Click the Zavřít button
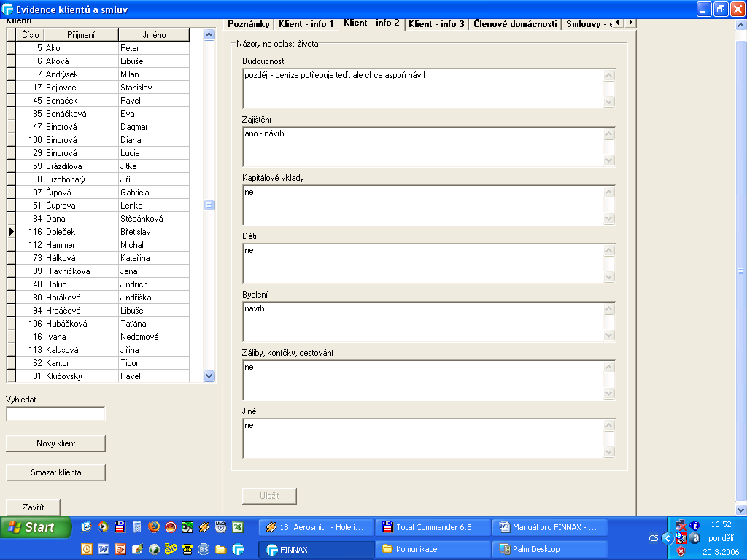Viewport: 747px width, 560px height. coord(34,507)
